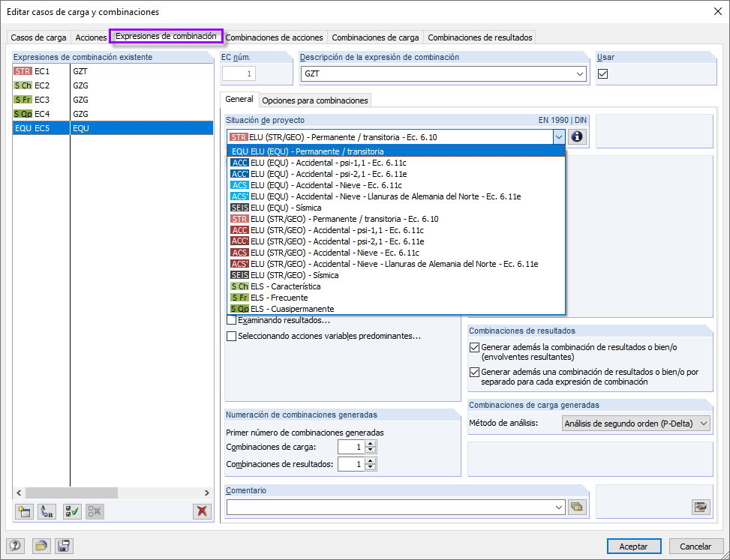The image size is (730, 560).
Task: Open the rename expression tool
Action: [47, 511]
